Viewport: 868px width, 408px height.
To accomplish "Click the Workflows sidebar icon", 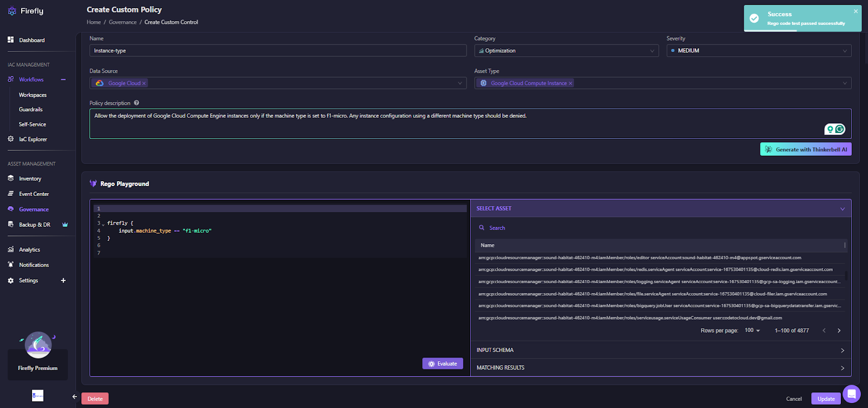I will (x=10, y=79).
